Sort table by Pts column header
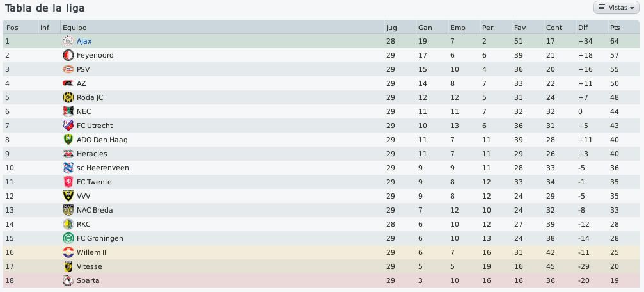The image size is (644, 292). pos(624,28)
